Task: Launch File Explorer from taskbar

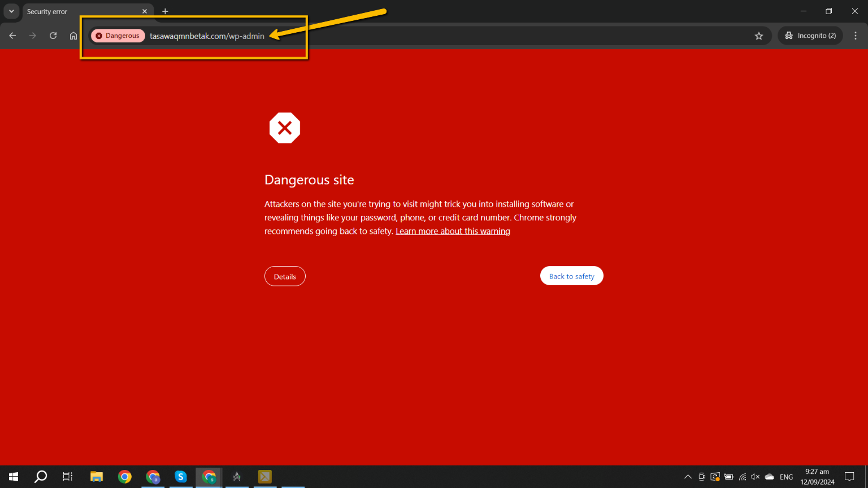Action: (97, 477)
